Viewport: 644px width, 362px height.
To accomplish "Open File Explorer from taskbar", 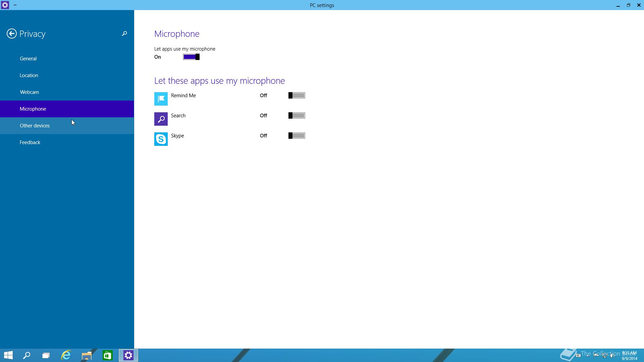I will 87,355.
